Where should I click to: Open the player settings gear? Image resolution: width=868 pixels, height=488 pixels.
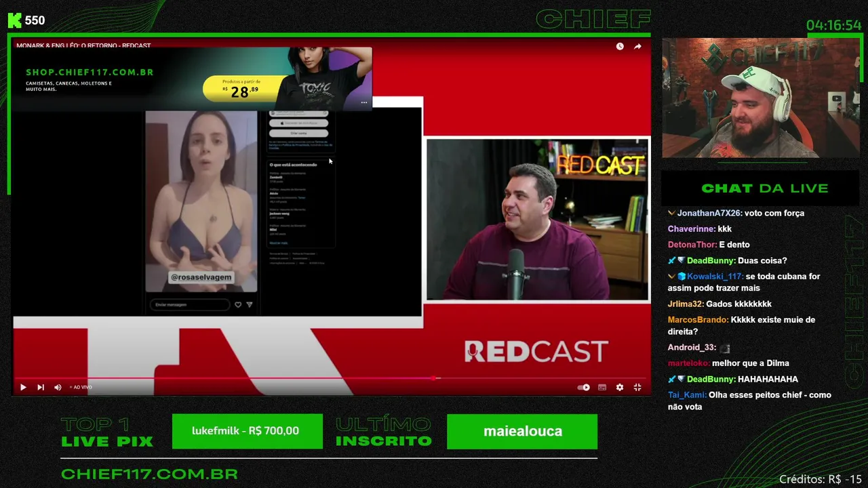[620, 387]
